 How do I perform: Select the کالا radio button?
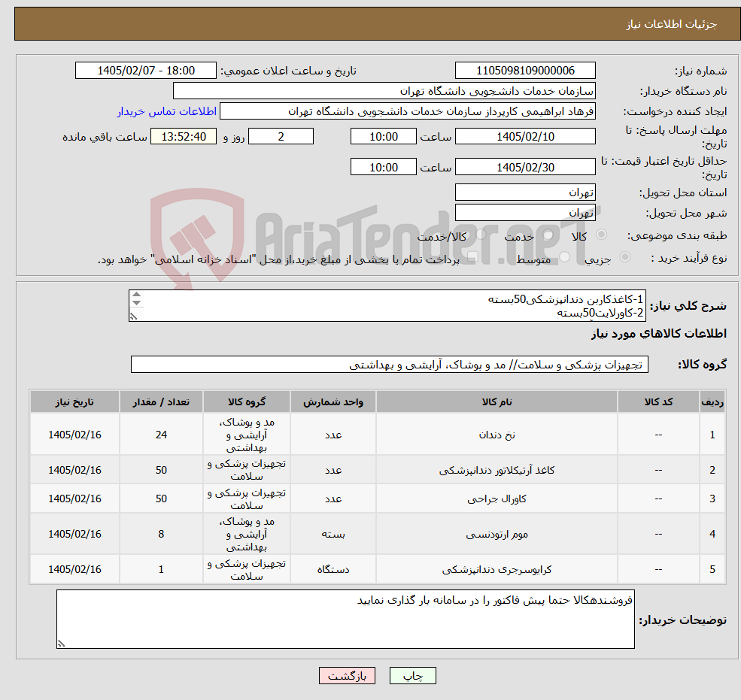tap(602, 235)
